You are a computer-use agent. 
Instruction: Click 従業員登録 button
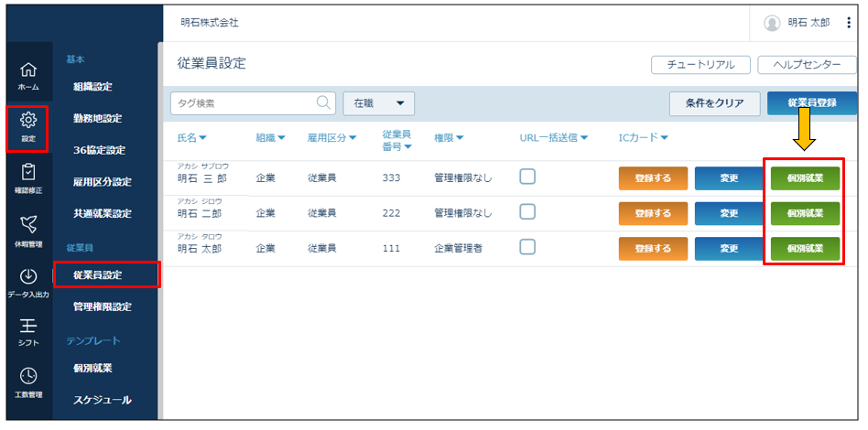click(x=811, y=103)
